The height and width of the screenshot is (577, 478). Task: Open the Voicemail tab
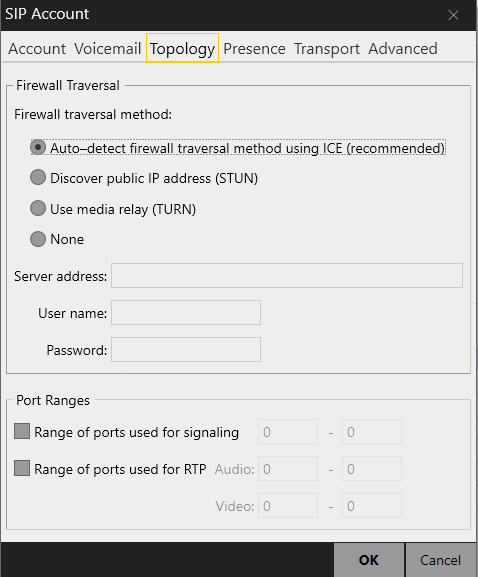[x=107, y=49]
